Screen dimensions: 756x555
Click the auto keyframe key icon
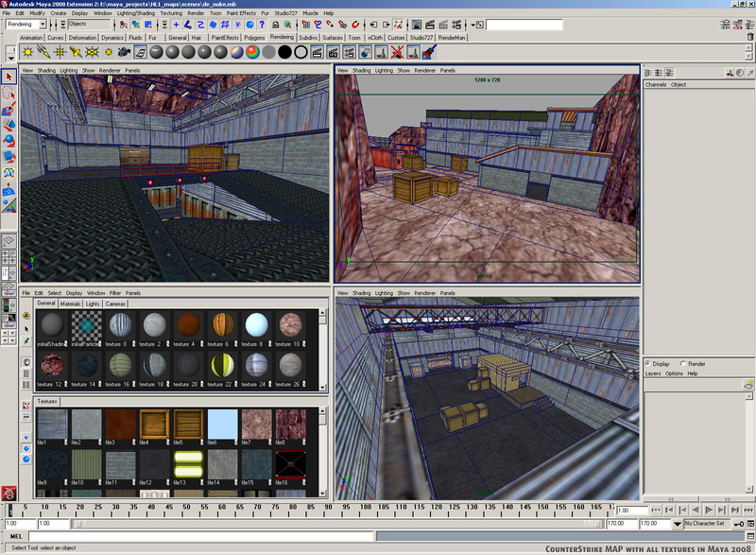tap(739, 524)
